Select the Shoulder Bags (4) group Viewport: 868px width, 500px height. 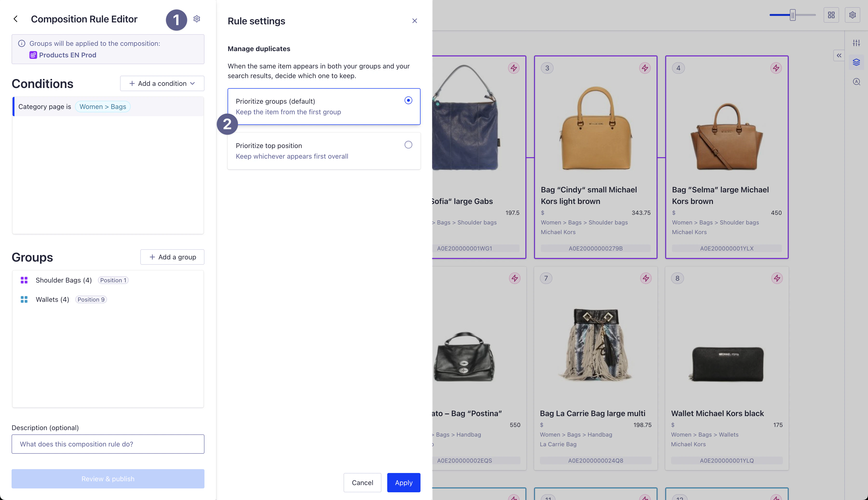pyautogui.click(x=63, y=280)
